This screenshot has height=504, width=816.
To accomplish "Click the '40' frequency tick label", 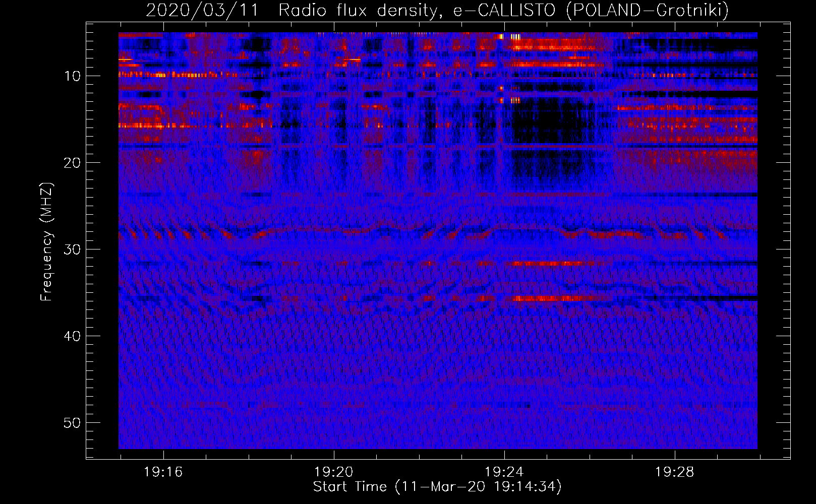I will click(72, 336).
